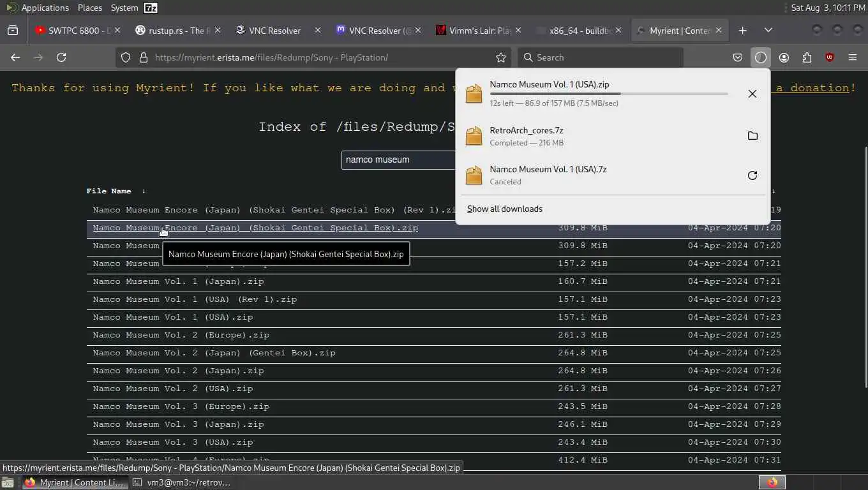Open the Pocket save icon
This screenshot has width=868, height=490.
[x=738, y=57]
